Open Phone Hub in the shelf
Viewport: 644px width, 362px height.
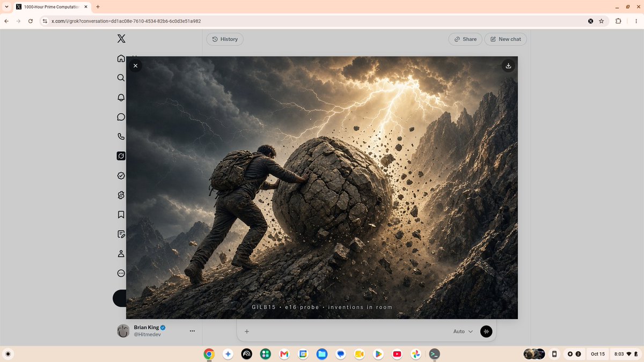554,354
